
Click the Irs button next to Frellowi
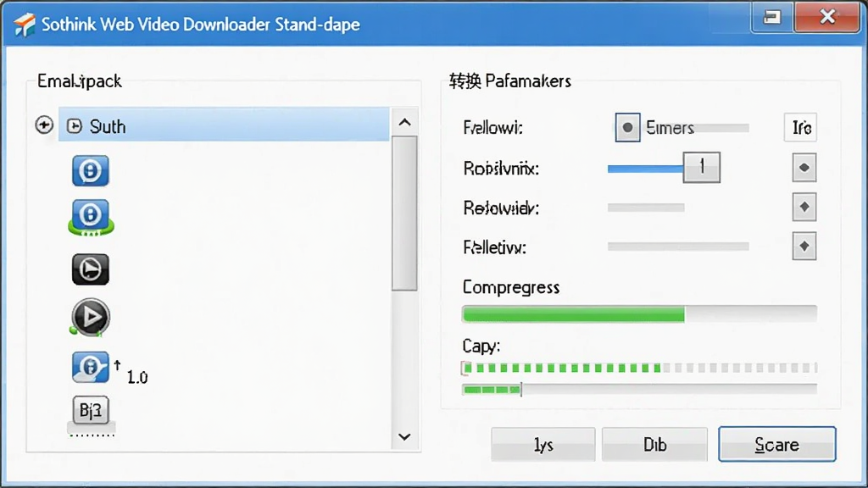pos(801,128)
